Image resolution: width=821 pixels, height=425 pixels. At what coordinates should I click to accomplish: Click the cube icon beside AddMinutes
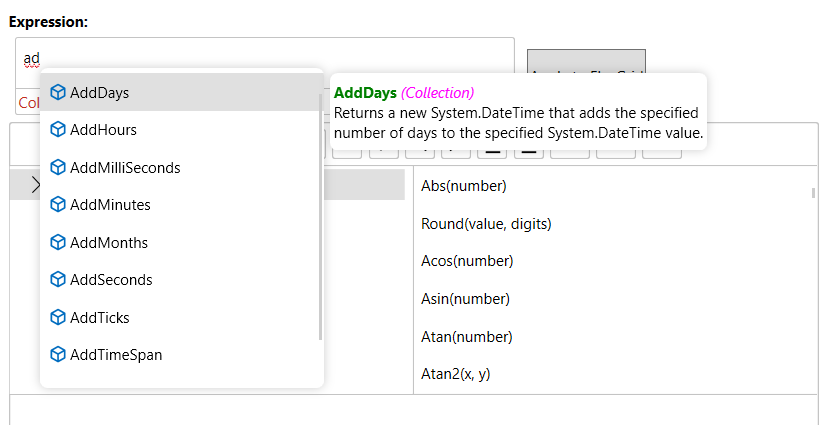(58, 205)
